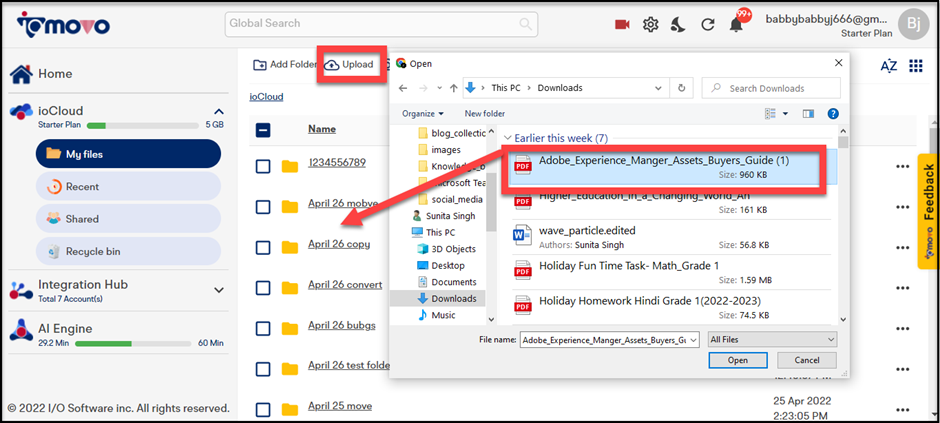Viewport: 940px width, 423px height.
Task: Click New folder in Open dialog
Action: [484, 113]
